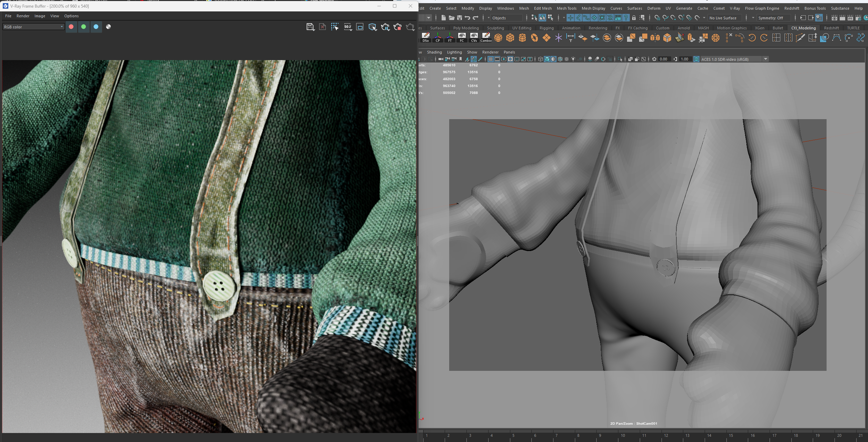Open the No Live Surface field

point(725,18)
